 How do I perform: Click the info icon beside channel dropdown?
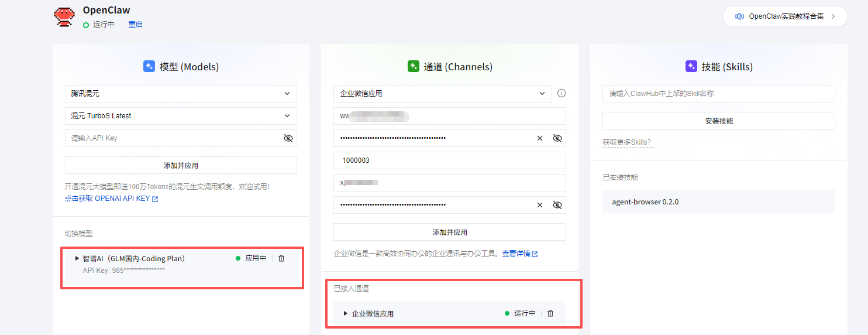point(562,93)
